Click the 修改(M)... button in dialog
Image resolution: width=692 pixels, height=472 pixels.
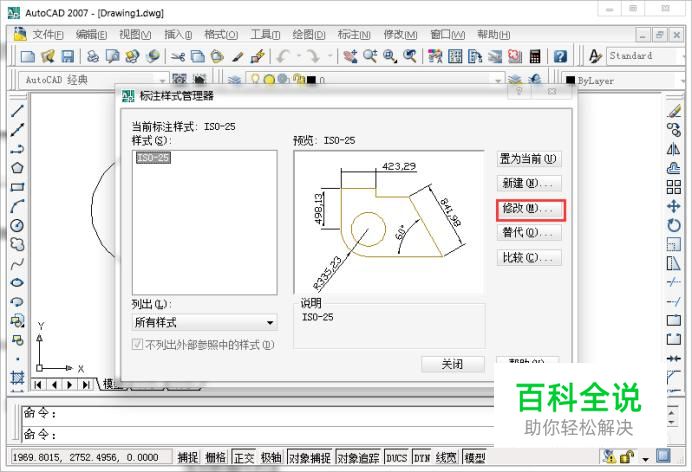tap(530, 209)
